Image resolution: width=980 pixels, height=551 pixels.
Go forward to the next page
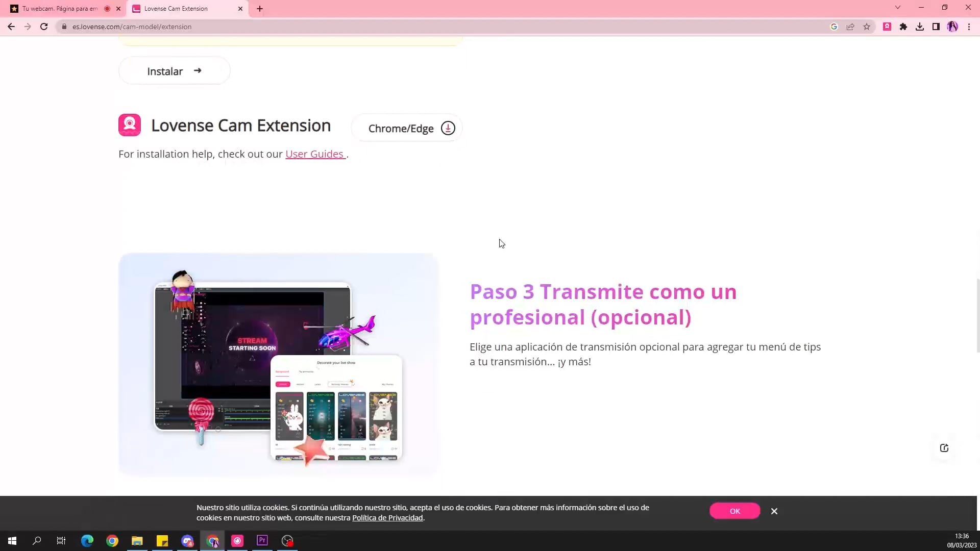click(28, 27)
